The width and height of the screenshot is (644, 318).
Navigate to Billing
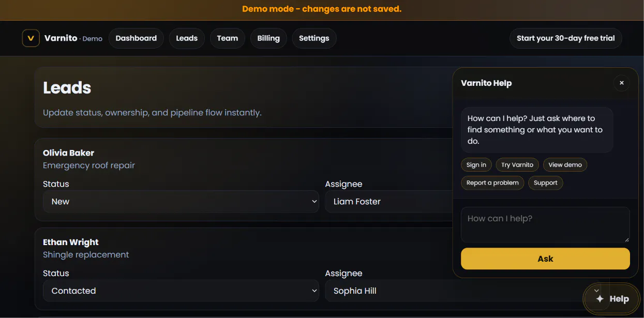(268, 38)
